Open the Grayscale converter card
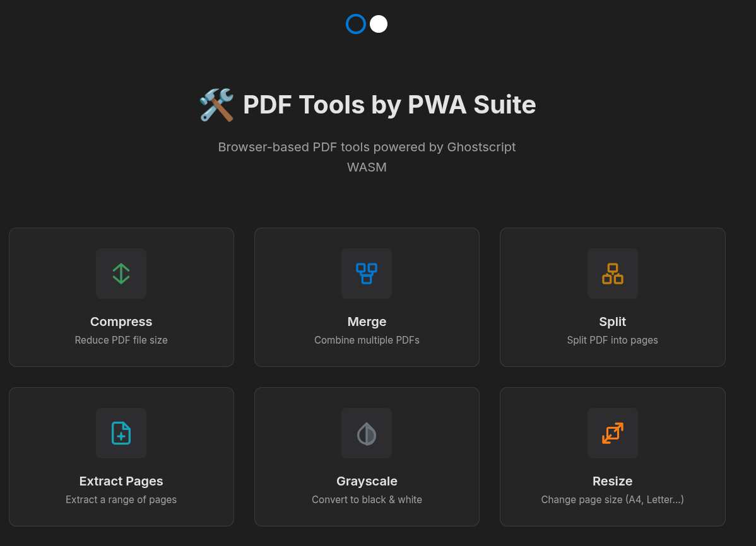Viewport: 756px width, 546px height. pos(367,456)
